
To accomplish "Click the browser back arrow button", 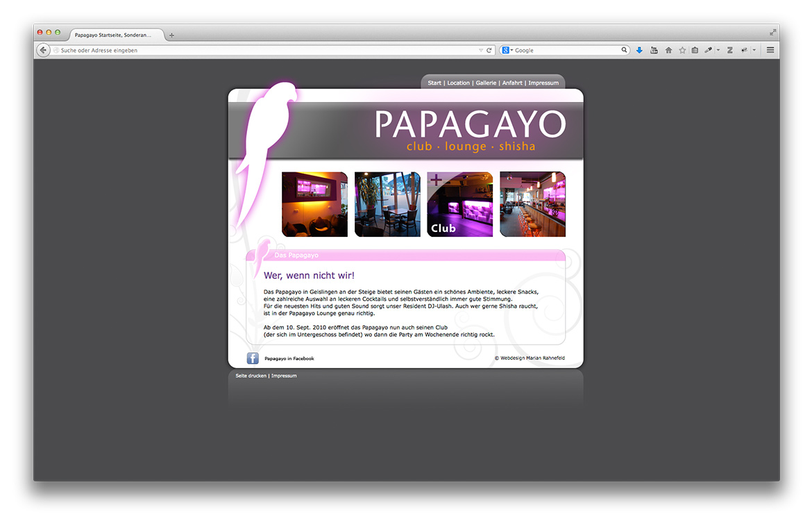I will click(43, 50).
